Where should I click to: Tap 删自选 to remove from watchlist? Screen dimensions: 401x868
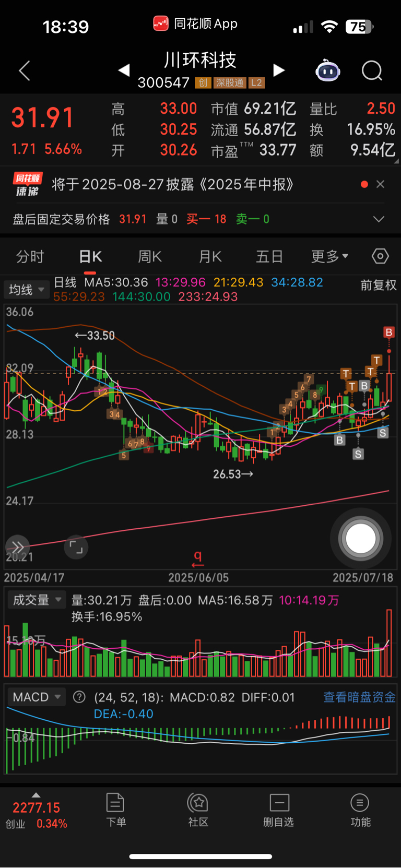click(279, 810)
